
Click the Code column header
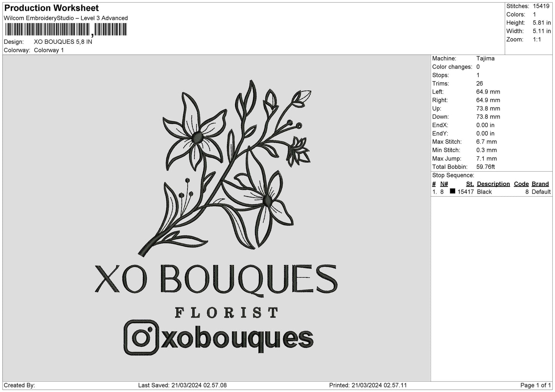[521, 184]
